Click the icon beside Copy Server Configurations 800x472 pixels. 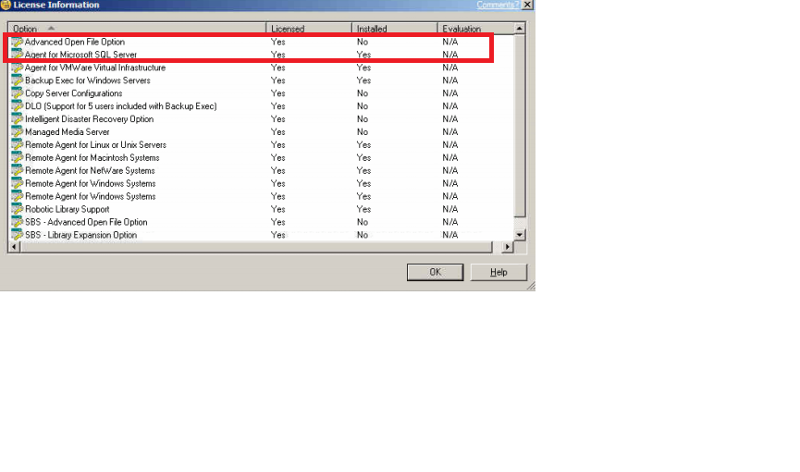click(x=17, y=93)
